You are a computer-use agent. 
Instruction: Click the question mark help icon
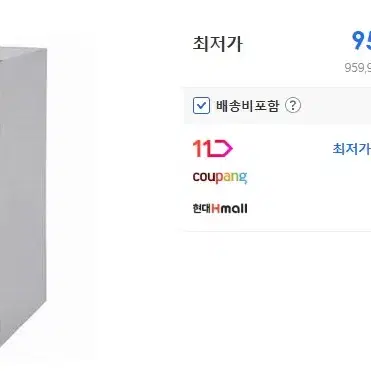(293, 105)
